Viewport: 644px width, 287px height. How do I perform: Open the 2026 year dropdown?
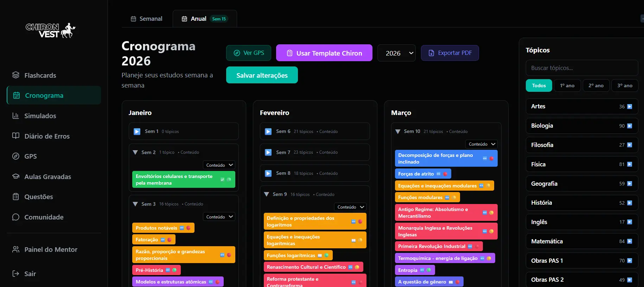click(x=396, y=53)
